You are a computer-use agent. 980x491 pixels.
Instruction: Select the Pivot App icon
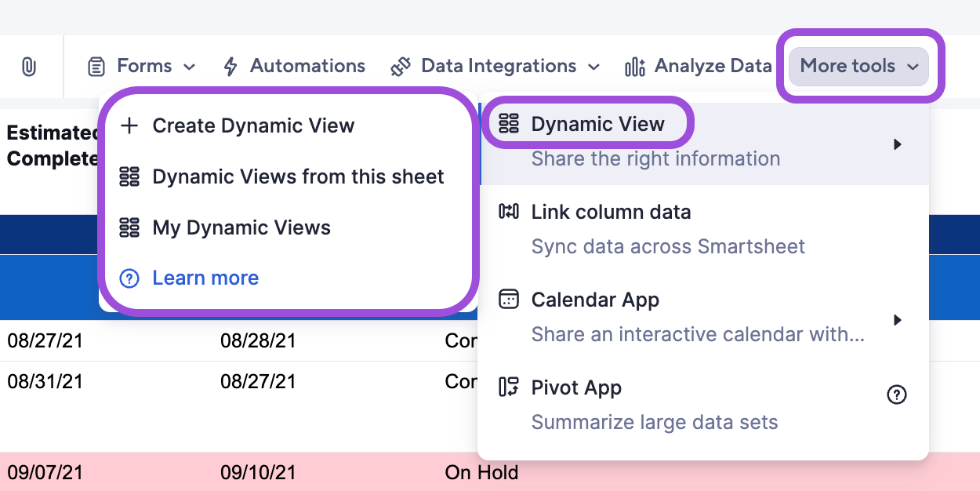509,387
